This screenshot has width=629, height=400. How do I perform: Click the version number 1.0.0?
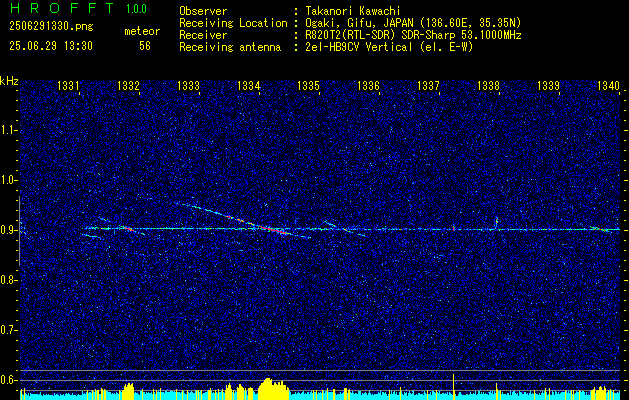click(x=136, y=9)
